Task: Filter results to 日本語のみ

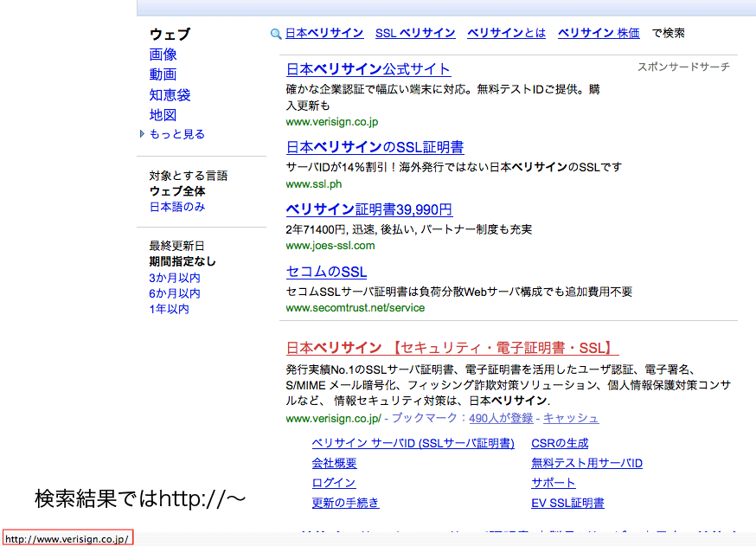Action: pyautogui.click(x=177, y=207)
